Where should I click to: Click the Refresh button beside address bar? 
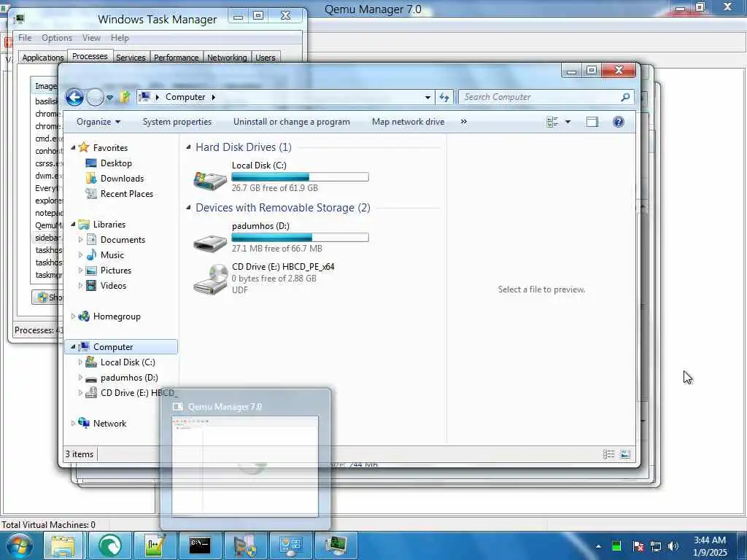point(444,97)
